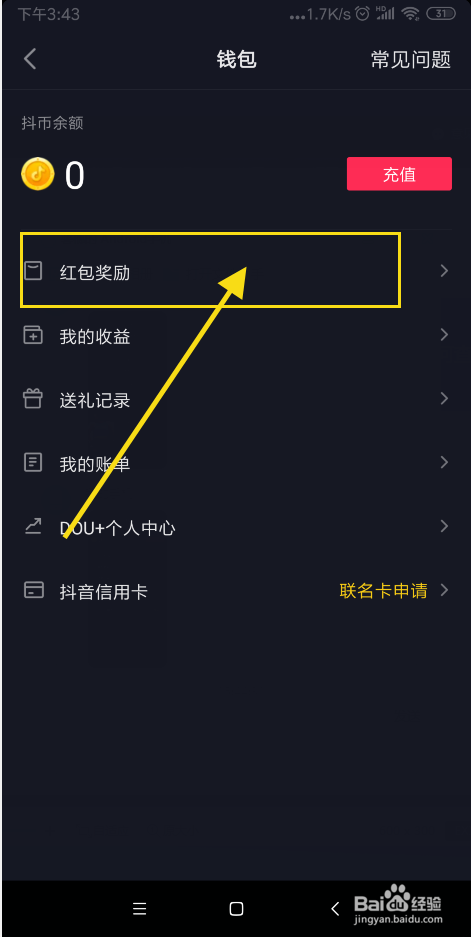Open 我的账单 via its right chevron
The width and height of the screenshot is (471, 937).
click(444, 462)
